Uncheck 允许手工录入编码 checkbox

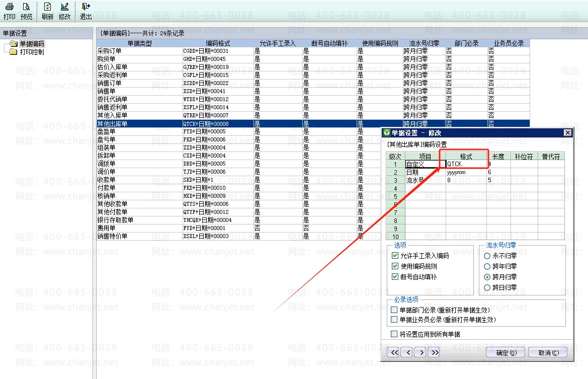(x=395, y=256)
